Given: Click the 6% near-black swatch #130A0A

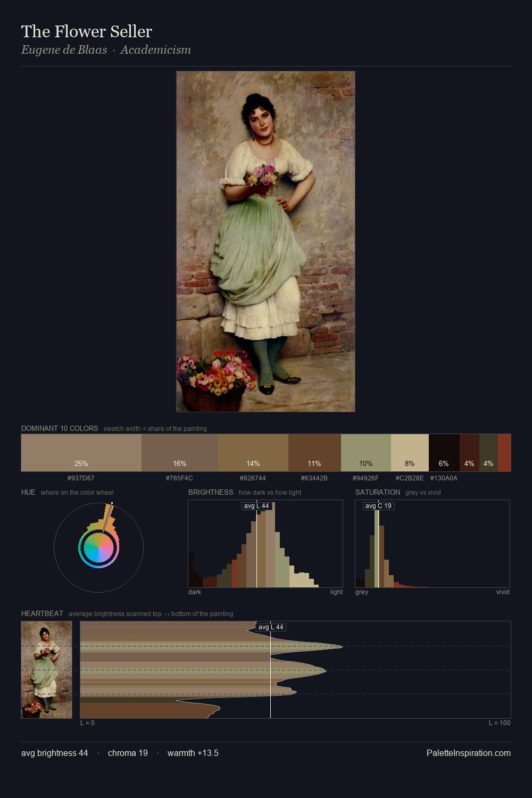Looking at the screenshot, I should click(x=444, y=453).
